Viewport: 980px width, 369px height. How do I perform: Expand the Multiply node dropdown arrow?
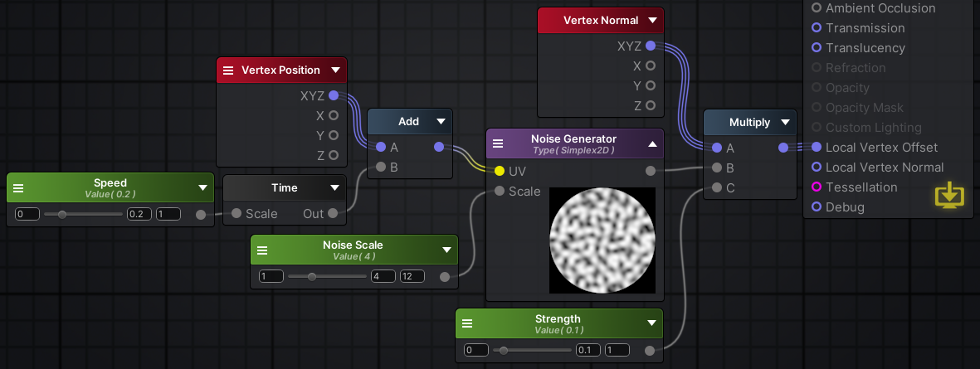[785, 123]
